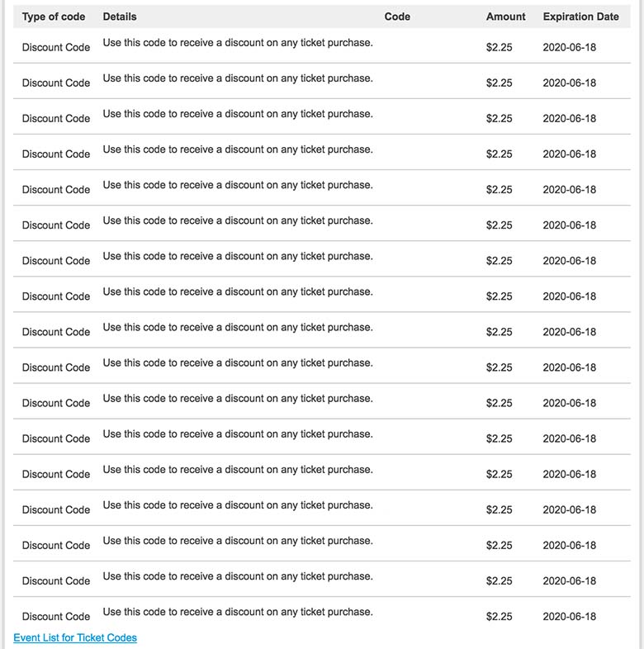
Task: Click the Code column header
Action: [397, 17]
